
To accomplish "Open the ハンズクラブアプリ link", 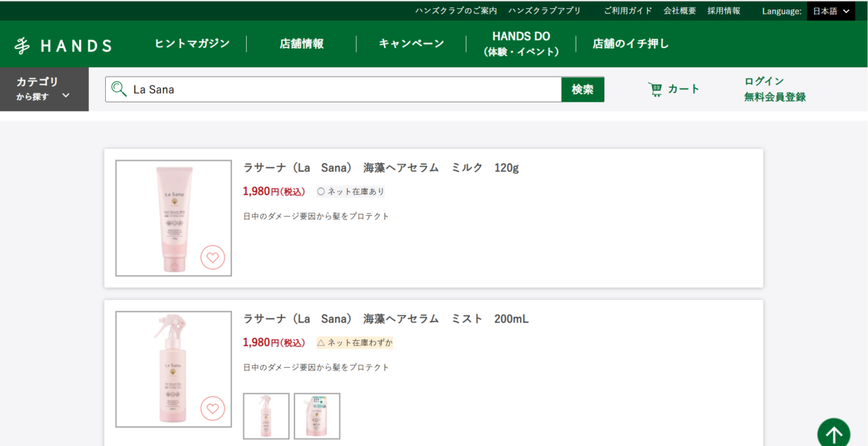I will pos(545,11).
